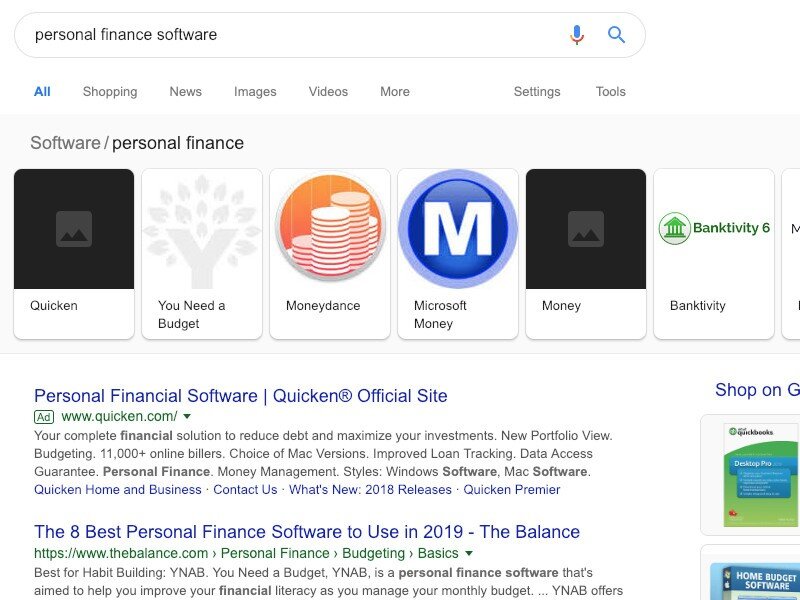Open the Quicken placeholder image card

coord(74,229)
